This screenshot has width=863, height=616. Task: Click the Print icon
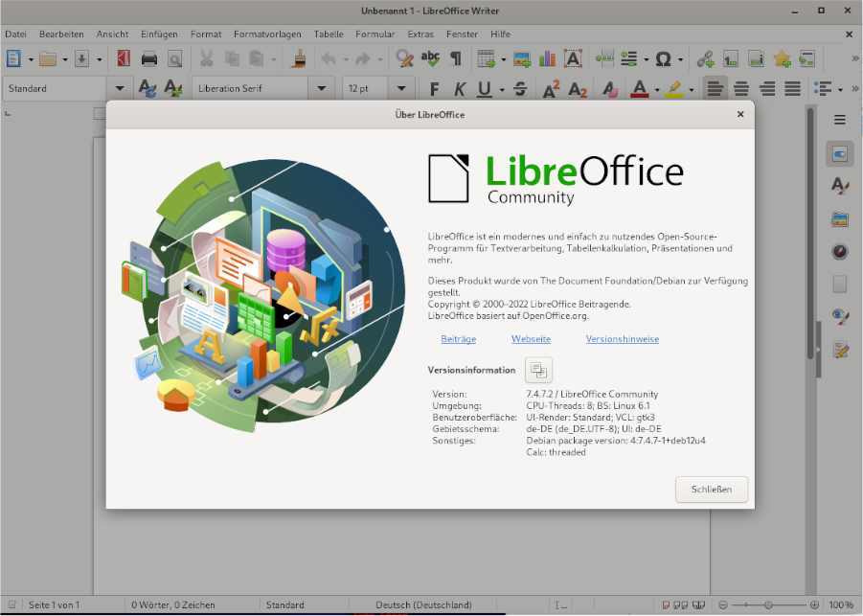click(149, 58)
